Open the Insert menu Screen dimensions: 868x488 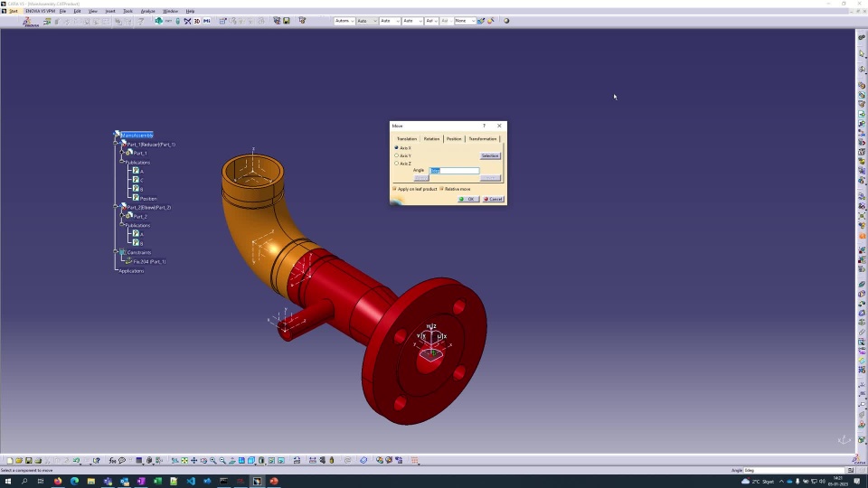(x=110, y=11)
